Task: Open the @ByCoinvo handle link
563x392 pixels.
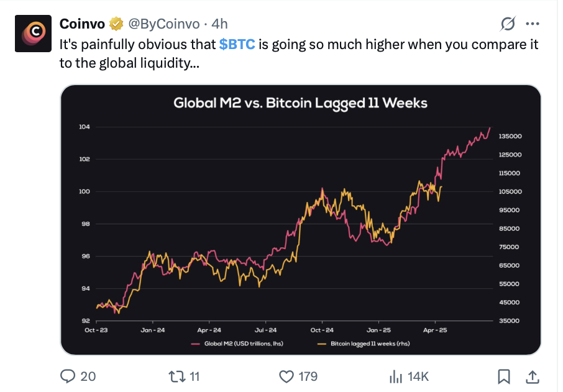Action: point(164,24)
